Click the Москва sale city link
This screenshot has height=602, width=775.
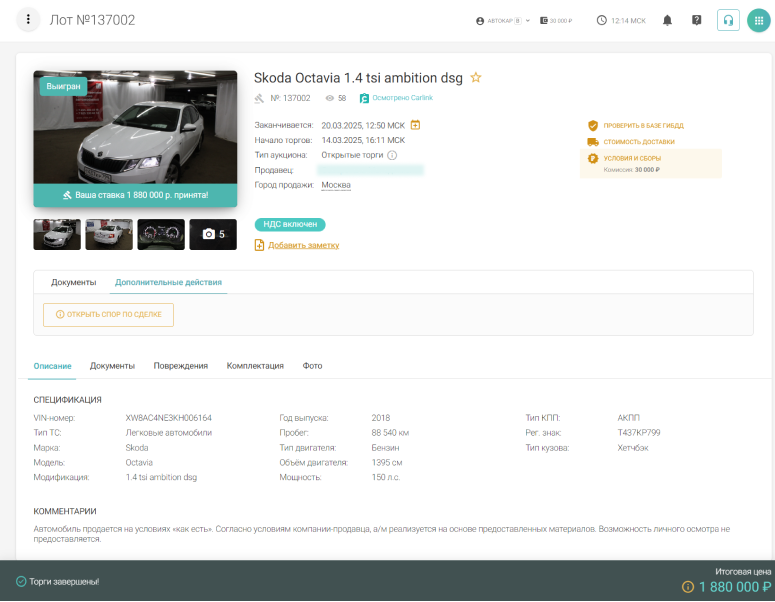(335, 185)
